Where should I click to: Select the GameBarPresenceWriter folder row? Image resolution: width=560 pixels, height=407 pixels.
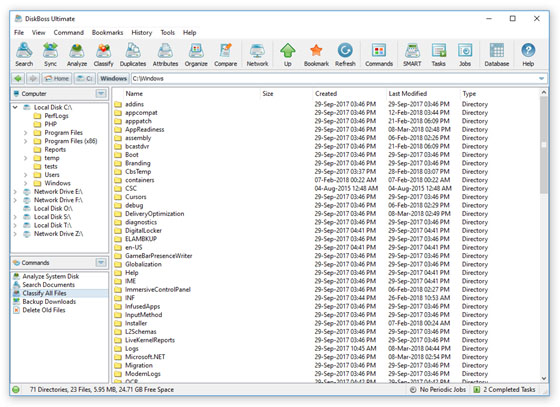pos(159,256)
